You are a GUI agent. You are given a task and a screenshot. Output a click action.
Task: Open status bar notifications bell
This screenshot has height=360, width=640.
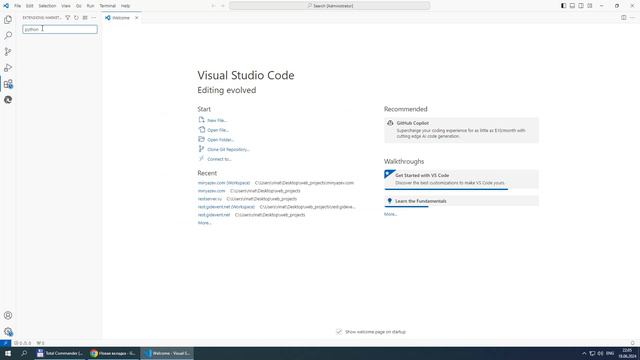pos(632,343)
